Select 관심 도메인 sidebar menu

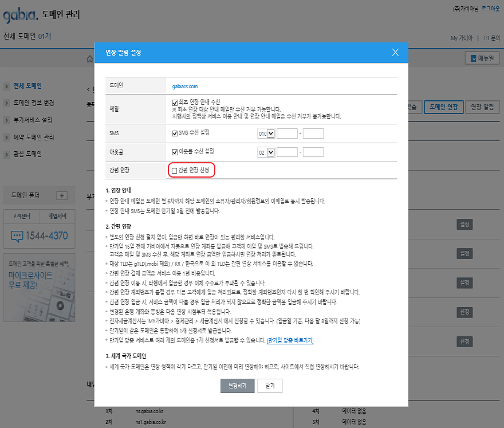point(27,154)
